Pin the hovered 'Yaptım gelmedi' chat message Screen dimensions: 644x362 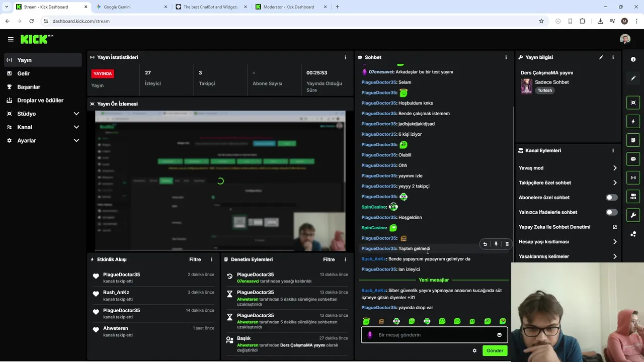coord(496,244)
